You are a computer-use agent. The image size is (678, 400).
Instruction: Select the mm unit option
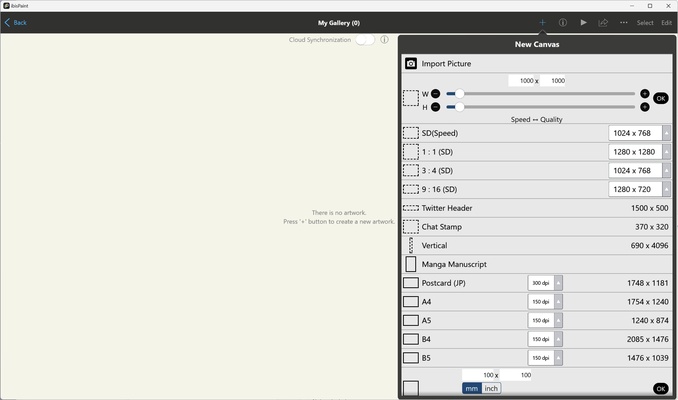(x=471, y=388)
